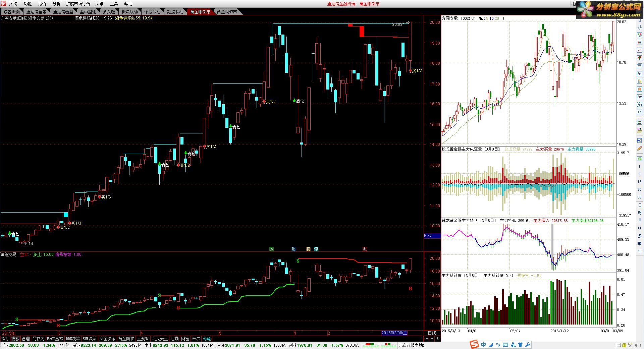Screen dimensions: 644x349
Task: Click the circle target icon in sidebar
Action: tap(640, 112)
